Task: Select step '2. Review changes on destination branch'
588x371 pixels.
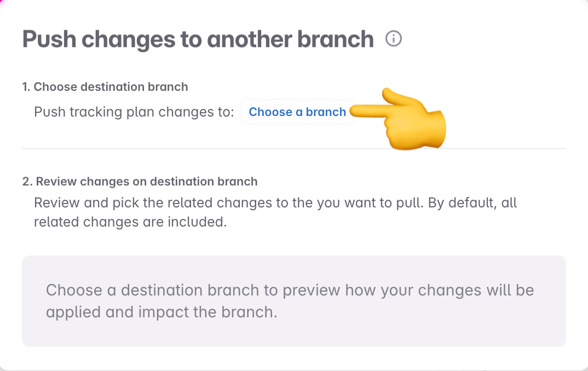Action: point(140,182)
